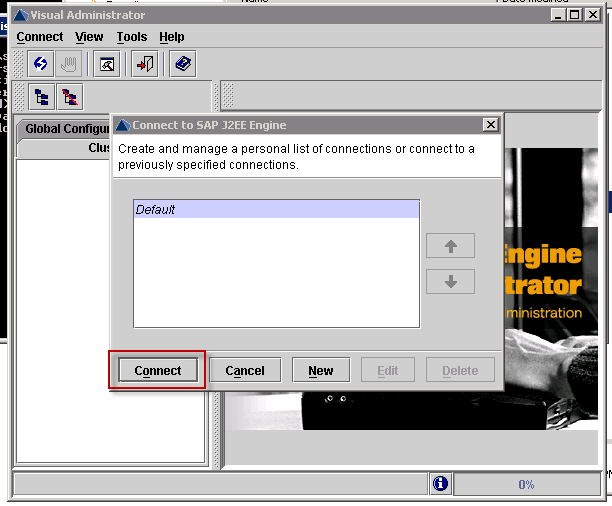Screen dimensions: 612x506
Task: Click the collapse tree icon with red slash
Action: point(70,97)
